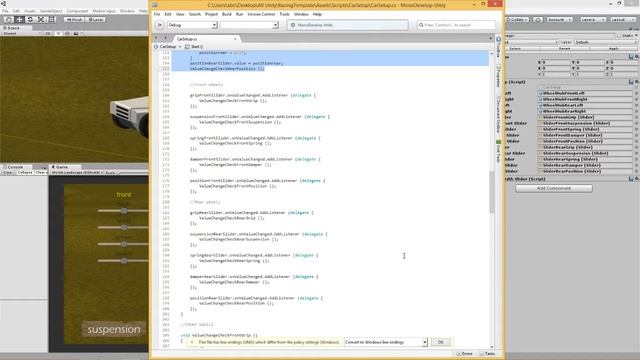The image size is (640, 360).
Task: Click the second front slider handle in Game view
Action: pyautogui.click(x=124, y=227)
